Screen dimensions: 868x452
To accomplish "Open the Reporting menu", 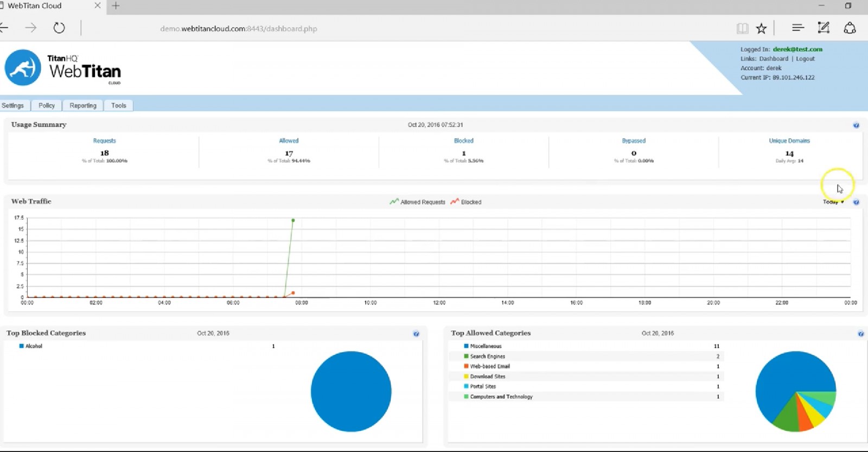I will tap(83, 106).
